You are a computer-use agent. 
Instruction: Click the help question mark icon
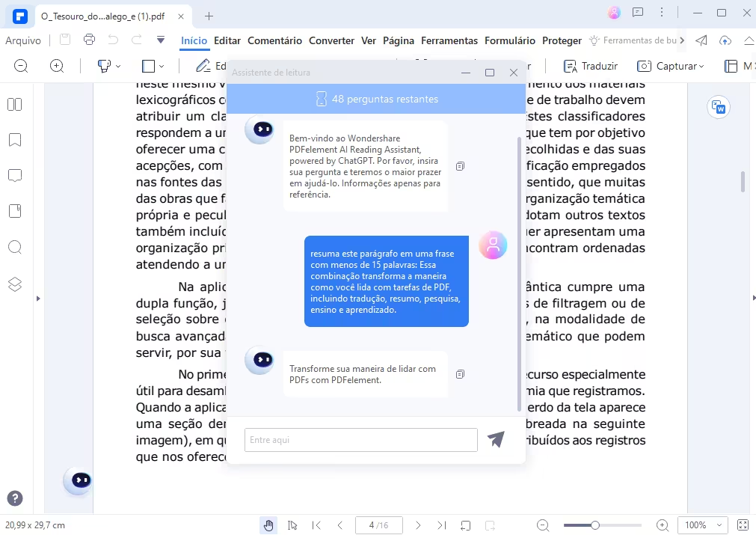[15, 498]
